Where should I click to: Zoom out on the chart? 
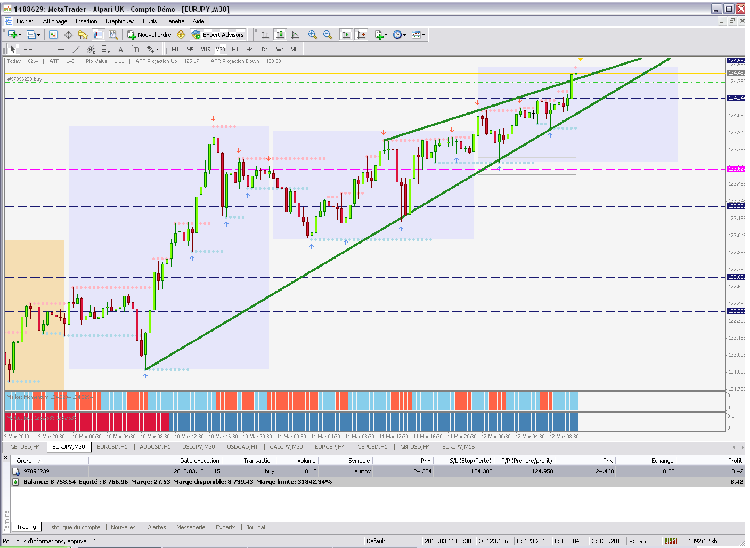point(327,34)
